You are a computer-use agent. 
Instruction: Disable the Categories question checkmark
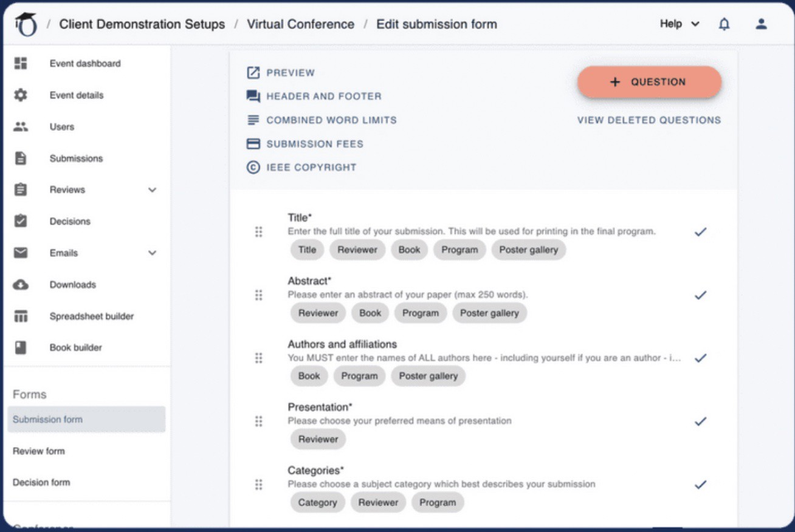[700, 484]
